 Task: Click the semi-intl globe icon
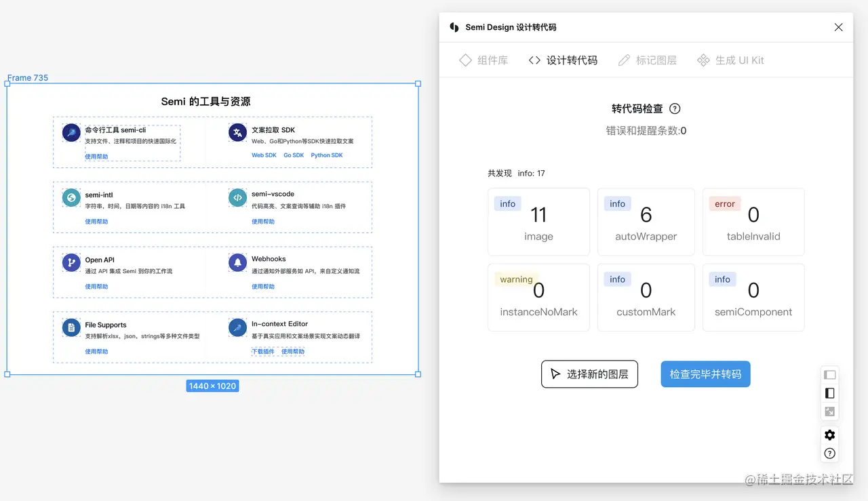click(71, 198)
